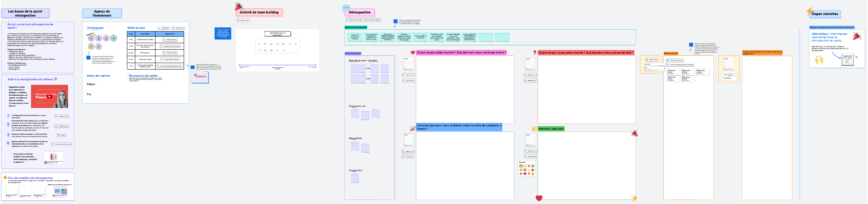The height and width of the screenshot is (204, 868).
Task: Click the red heart sticker below Mentions spéciales box
Action: pos(539,198)
